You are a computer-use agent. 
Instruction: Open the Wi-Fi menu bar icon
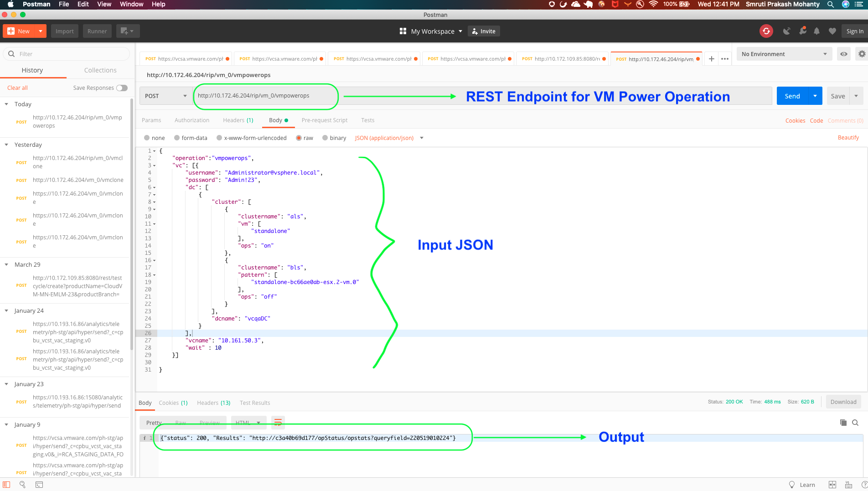point(653,4)
